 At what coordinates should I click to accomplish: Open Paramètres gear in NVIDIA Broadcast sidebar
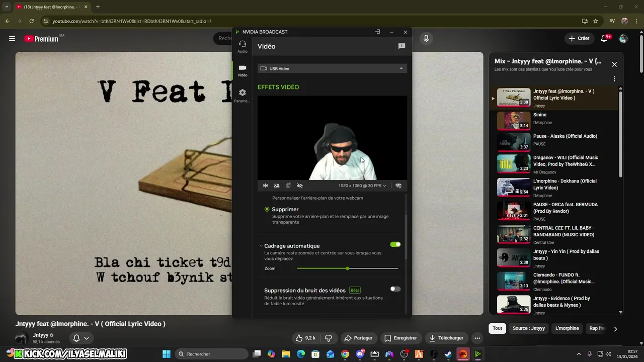pyautogui.click(x=243, y=96)
